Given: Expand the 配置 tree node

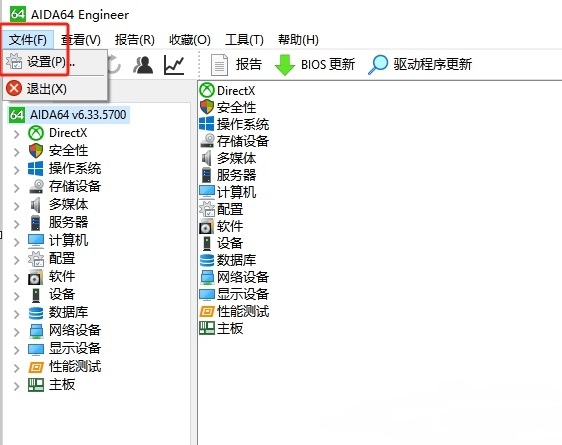Looking at the screenshot, I should [16, 260].
